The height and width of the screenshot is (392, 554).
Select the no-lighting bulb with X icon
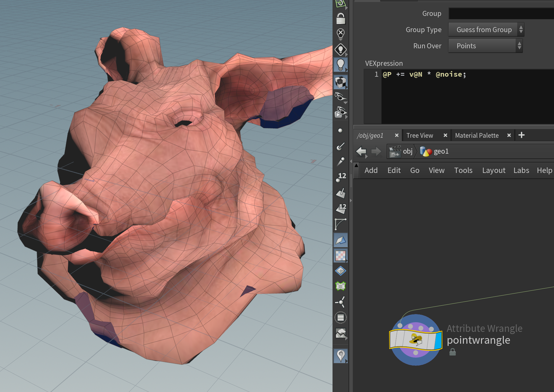[341, 34]
